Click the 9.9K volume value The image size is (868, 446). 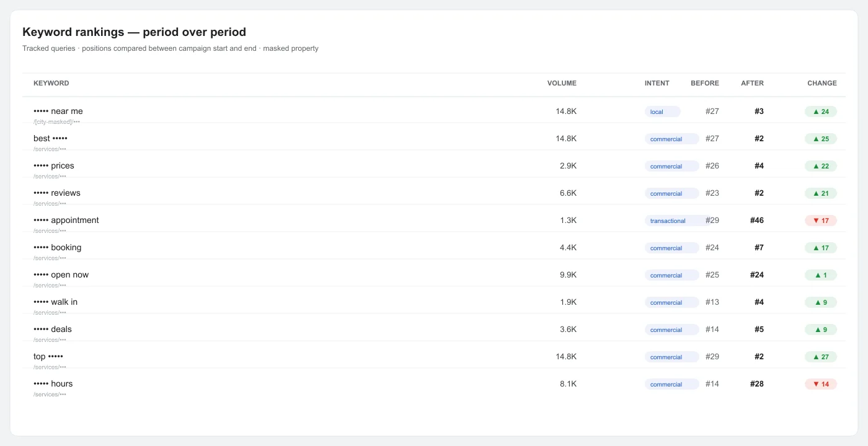568,274
